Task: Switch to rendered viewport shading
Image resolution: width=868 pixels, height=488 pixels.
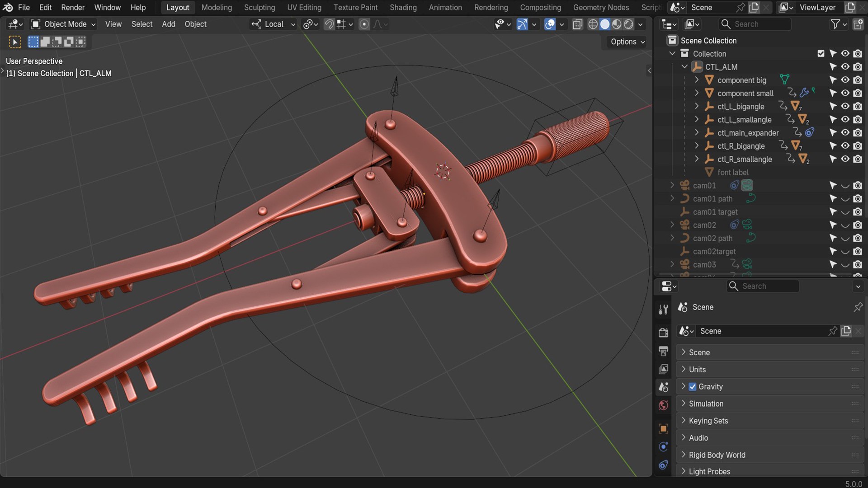Action: [x=628, y=24]
